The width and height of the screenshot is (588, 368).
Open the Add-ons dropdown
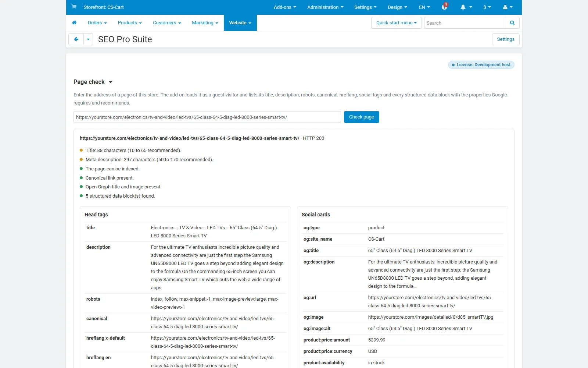[x=285, y=7]
